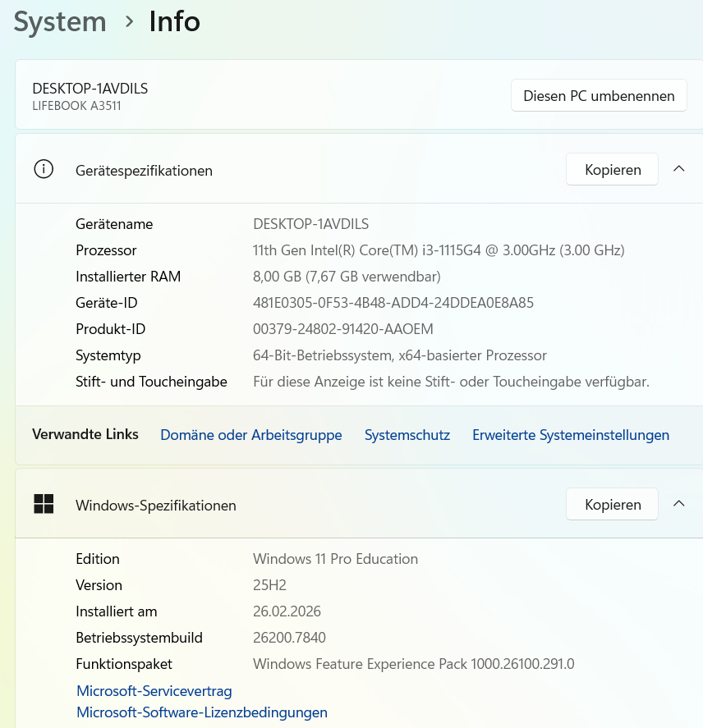Click the Stift- und Toucheingabe value
This screenshot has height=728, width=703.
(x=451, y=382)
